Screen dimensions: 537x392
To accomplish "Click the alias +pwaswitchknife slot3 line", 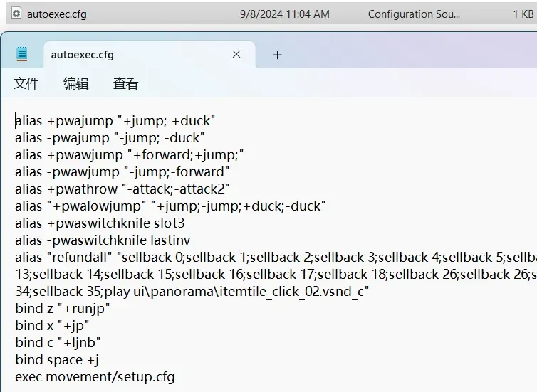I will point(100,223).
